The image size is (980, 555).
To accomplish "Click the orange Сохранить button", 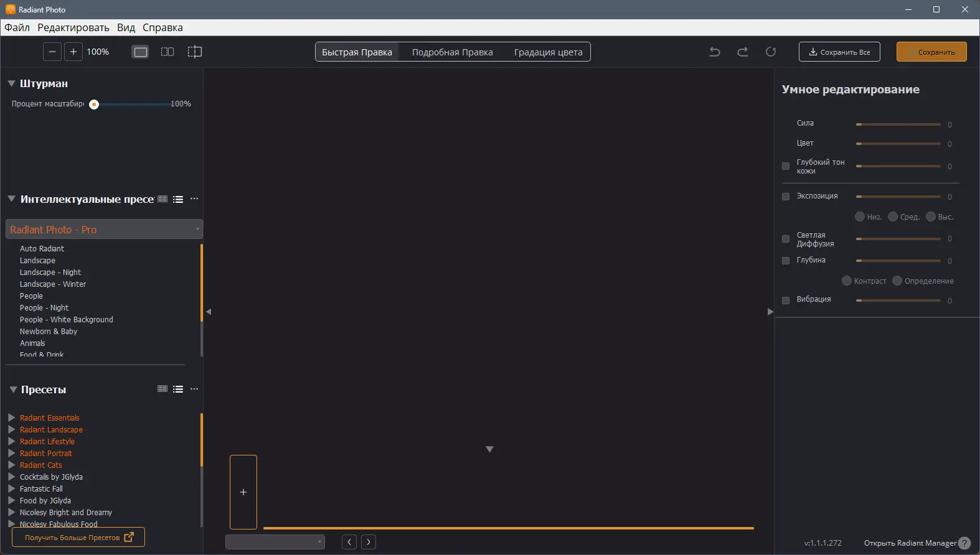I will pyautogui.click(x=931, y=52).
